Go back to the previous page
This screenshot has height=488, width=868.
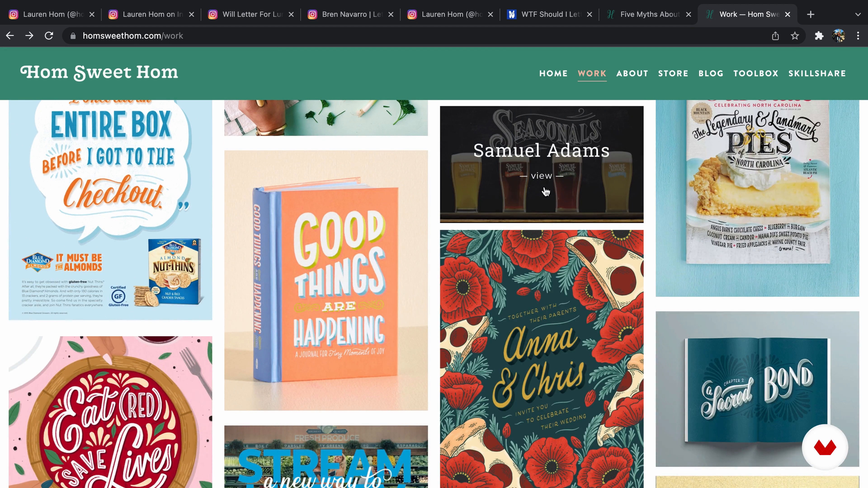point(10,36)
